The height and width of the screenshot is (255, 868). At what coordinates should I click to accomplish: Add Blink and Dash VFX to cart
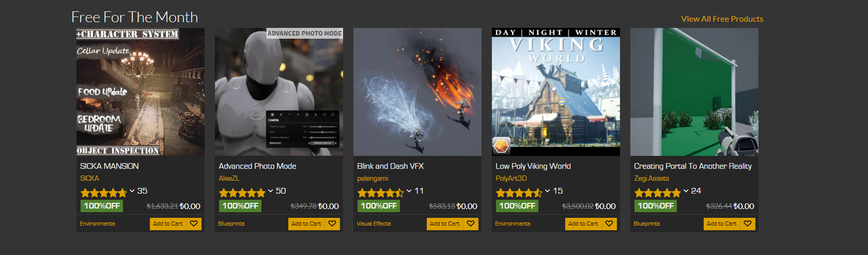click(x=445, y=224)
